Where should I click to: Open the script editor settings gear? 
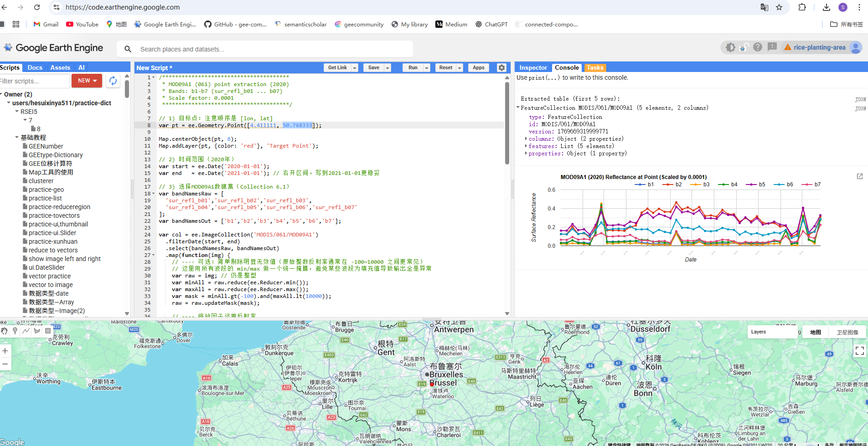(501, 67)
